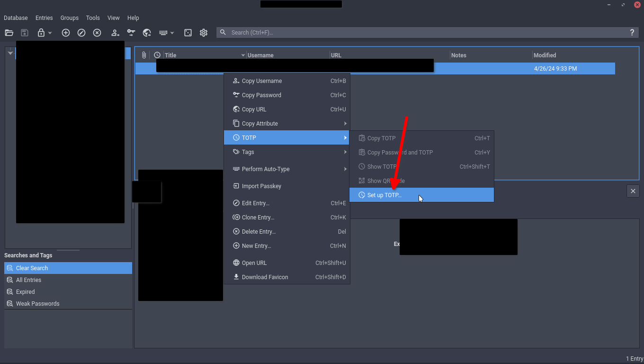Select Copy Attribute in context menu
The height and width of the screenshot is (364, 644).
pos(259,124)
